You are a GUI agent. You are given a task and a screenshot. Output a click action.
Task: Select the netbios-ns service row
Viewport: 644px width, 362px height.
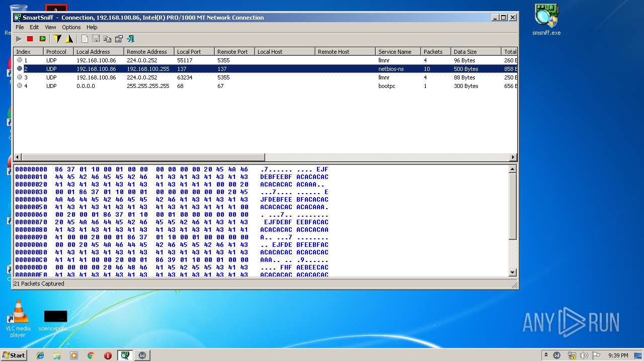click(x=265, y=68)
